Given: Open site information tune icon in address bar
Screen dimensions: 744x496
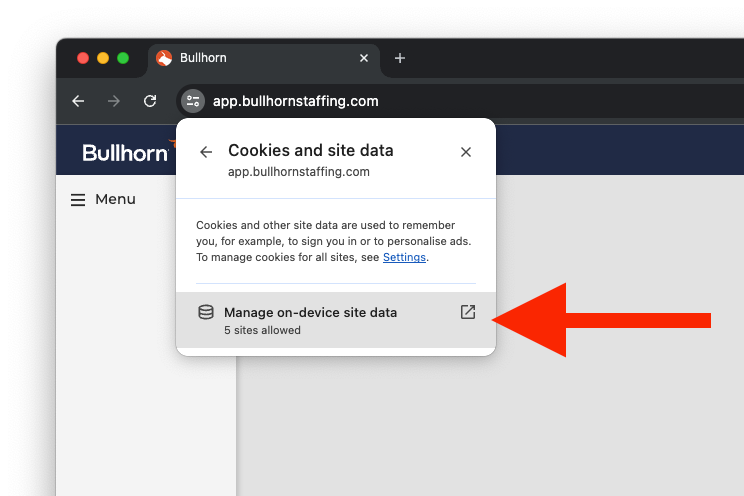Looking at the screenshot, I should click(x=193, y=101).
